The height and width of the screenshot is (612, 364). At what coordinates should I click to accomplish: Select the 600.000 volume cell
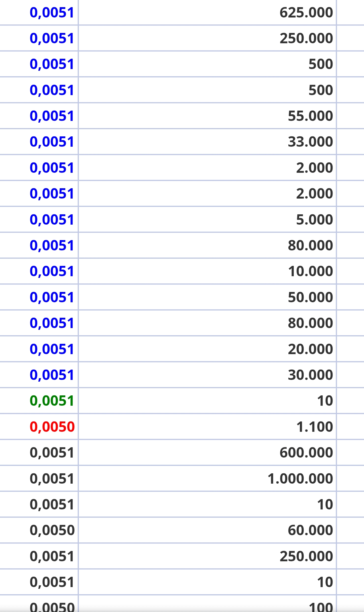point(306,452)
